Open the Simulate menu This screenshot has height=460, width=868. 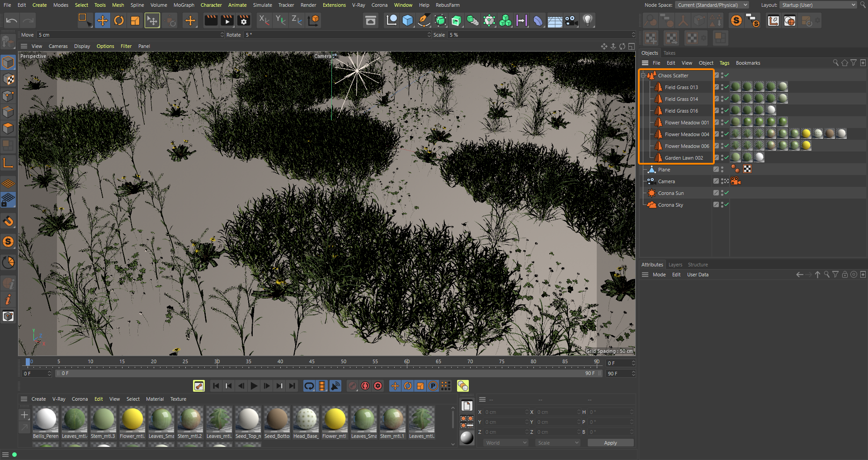click(262, 5)
